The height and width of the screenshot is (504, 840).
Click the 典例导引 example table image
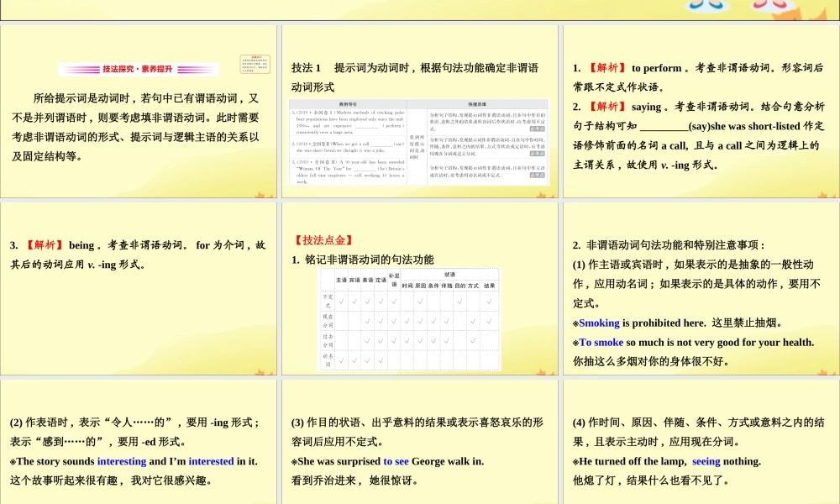click(x=419, y=143)
